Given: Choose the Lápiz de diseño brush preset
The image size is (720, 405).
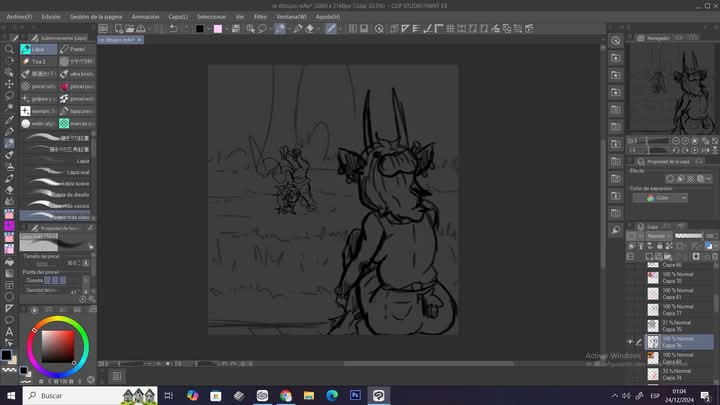Looking at the screenshot, I should [x=56, y=195].
